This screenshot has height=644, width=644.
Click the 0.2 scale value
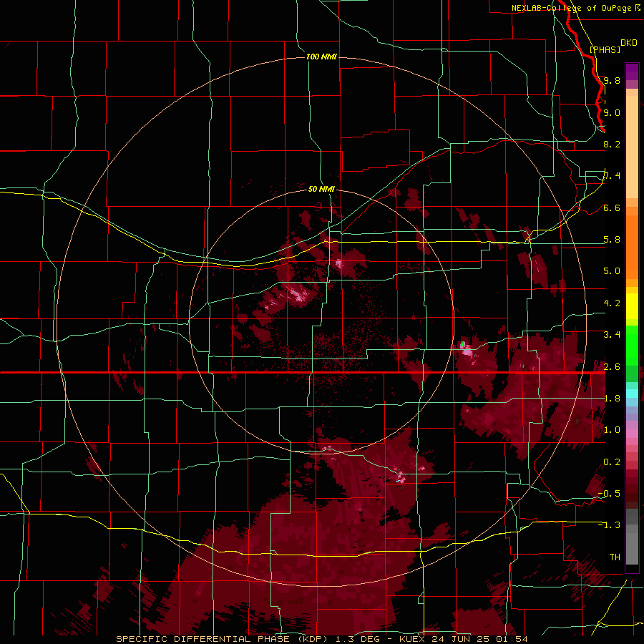tap(612, 462)
